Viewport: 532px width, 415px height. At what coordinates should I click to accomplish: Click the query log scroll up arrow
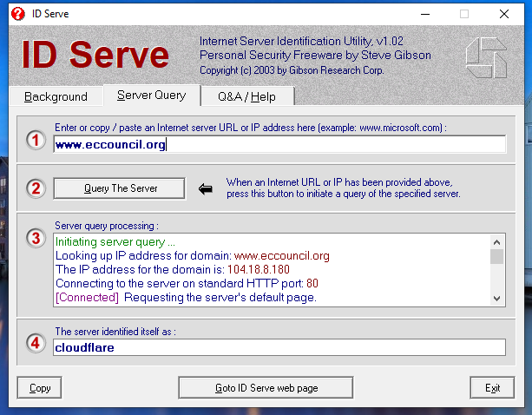coord(497,242)
